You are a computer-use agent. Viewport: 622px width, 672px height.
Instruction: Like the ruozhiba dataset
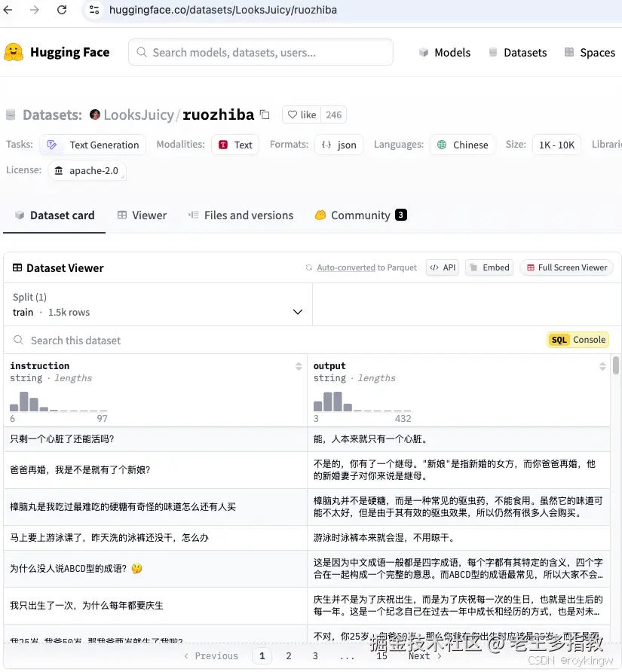pos(301,114)
